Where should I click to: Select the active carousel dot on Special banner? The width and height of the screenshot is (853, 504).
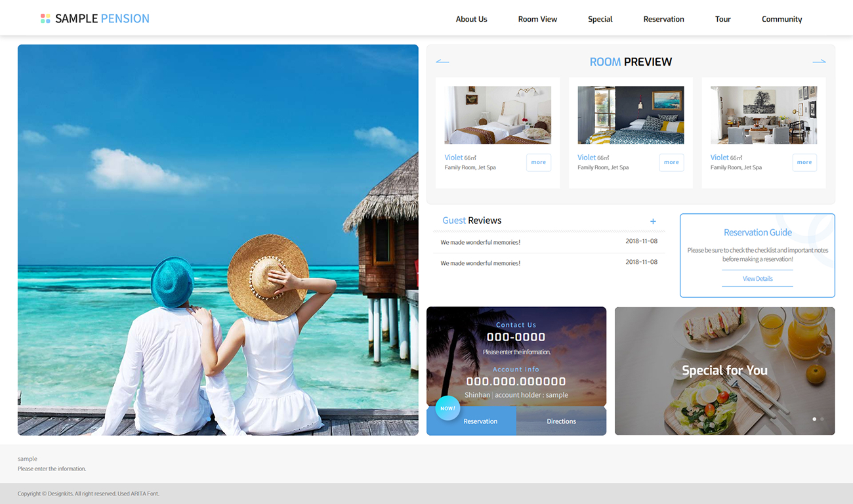tap(814, 419)
